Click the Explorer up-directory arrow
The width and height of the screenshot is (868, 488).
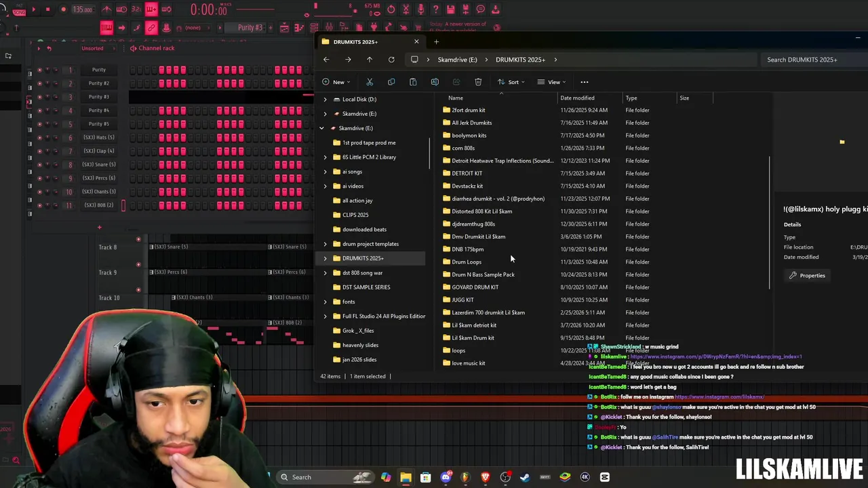370,60
